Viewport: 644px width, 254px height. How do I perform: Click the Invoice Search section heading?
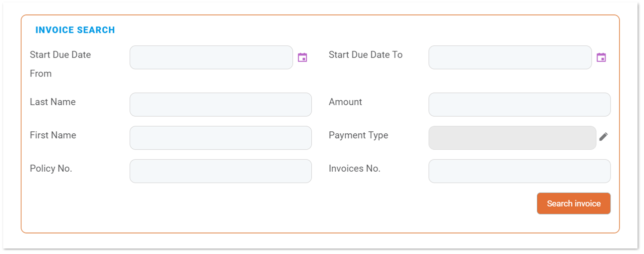(x=75, y=30)
